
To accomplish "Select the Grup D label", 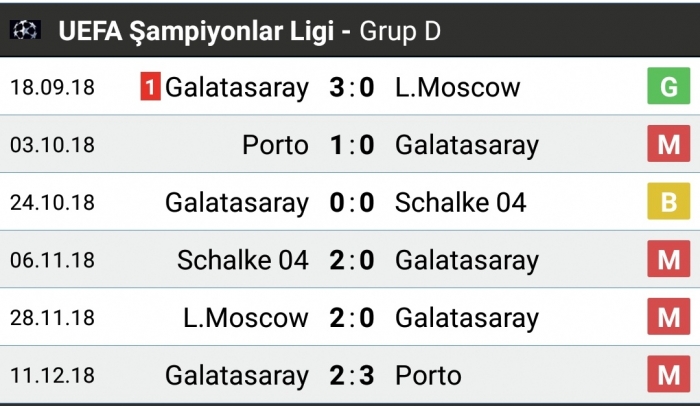I will tap(401, 31).
